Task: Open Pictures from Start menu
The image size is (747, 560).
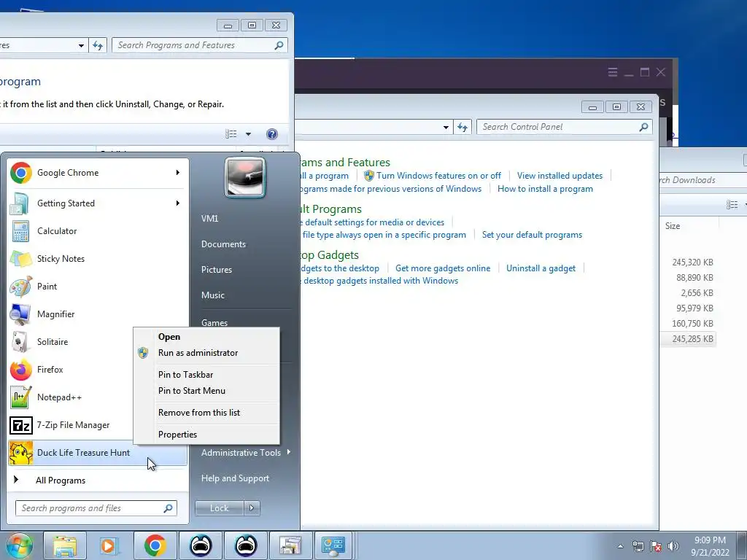Action: tap(216, 270)
